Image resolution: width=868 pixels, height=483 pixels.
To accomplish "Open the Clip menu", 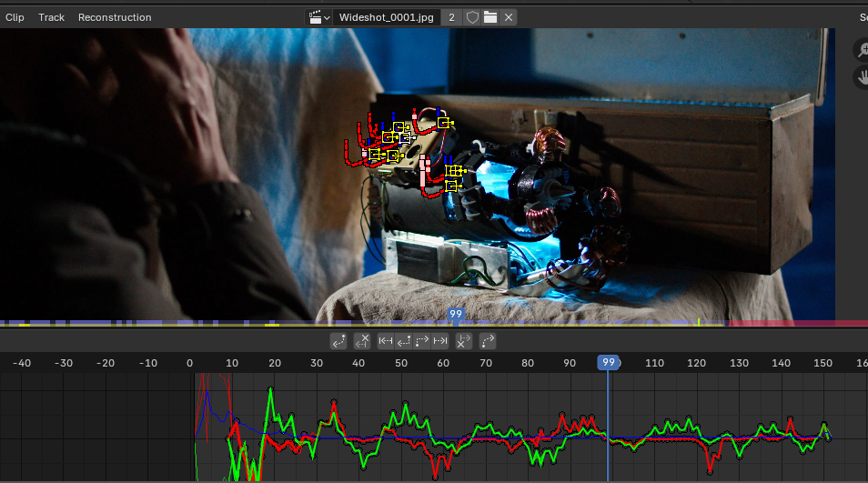I will click(x=15, y=17).
